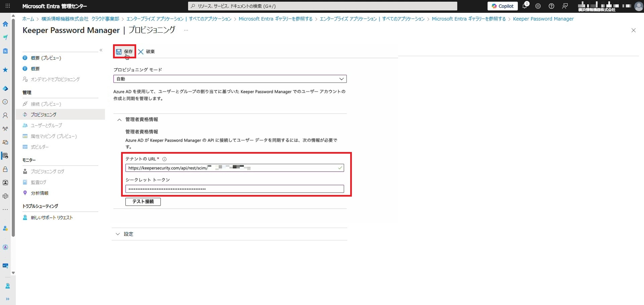Open the settings gear icon

(538, 6)
